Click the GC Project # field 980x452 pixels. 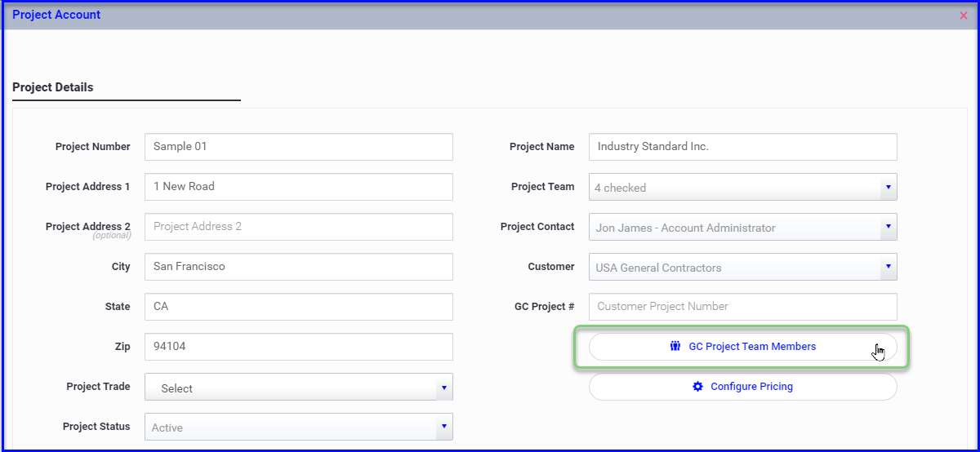[x=742, y=307]
